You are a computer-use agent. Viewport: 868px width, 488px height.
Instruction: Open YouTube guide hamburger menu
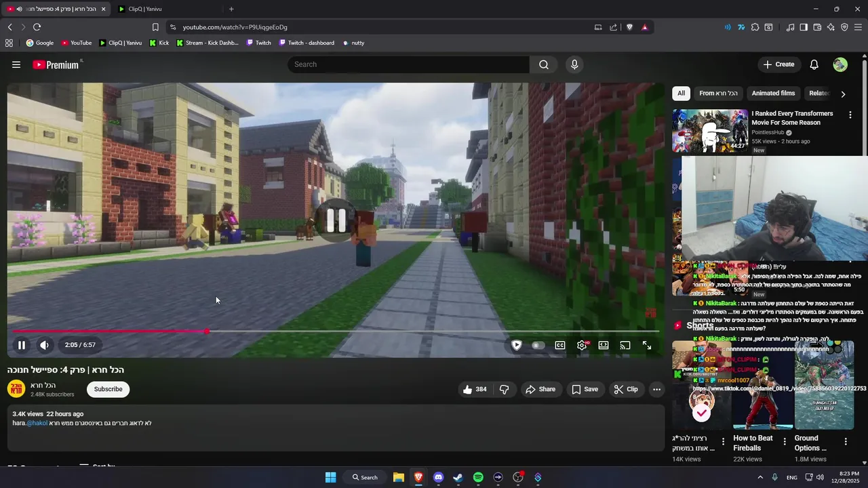pos(16,64)
